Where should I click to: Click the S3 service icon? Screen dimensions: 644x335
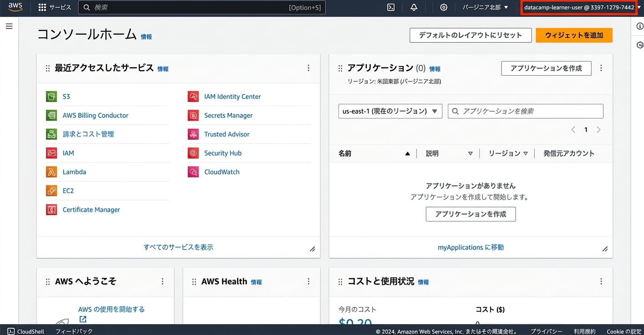(51, 96)
